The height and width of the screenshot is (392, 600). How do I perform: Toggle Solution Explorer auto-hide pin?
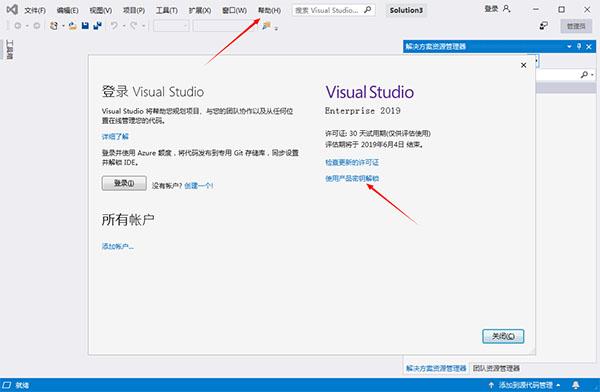coord(579,46)
